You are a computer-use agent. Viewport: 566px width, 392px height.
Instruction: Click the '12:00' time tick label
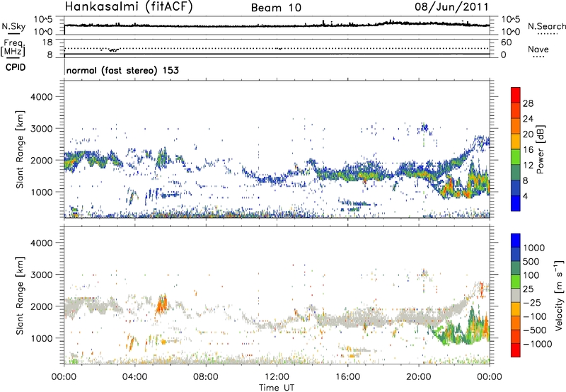(x=277, y=377)
